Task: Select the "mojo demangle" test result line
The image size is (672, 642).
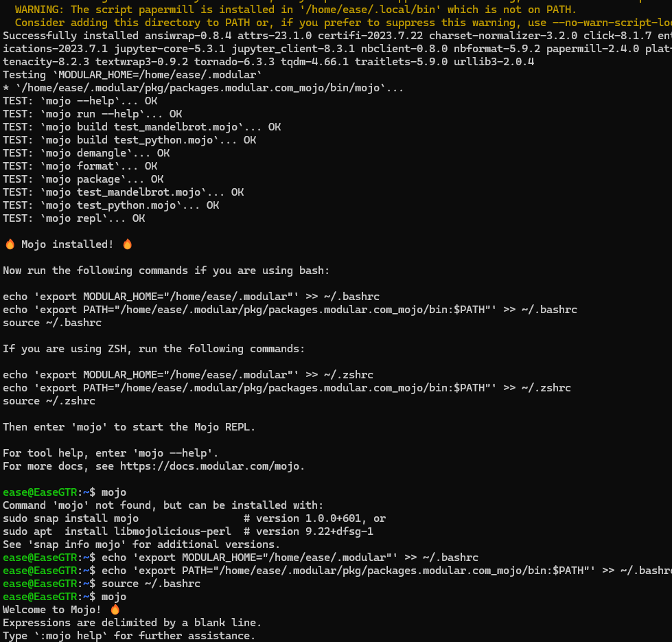Action: click(86, 153)
